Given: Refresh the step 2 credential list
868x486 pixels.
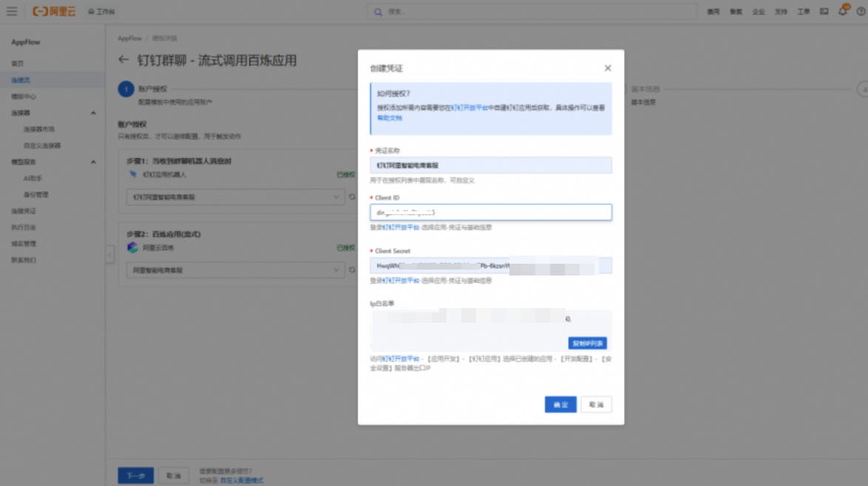Looking at the screenshot, I should coord(352,270).
